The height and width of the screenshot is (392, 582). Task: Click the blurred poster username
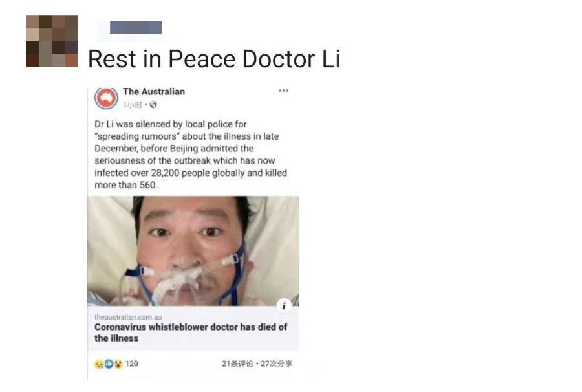click(136, 28)
